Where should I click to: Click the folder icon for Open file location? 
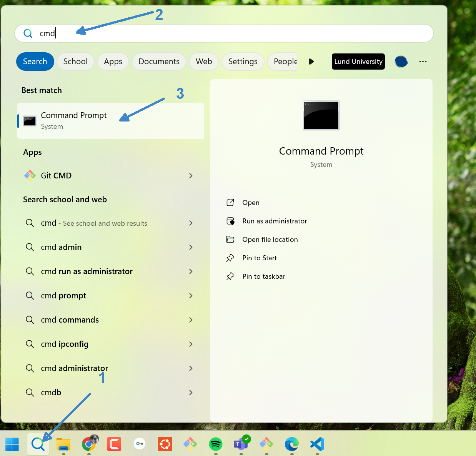[x=230, y=240]
